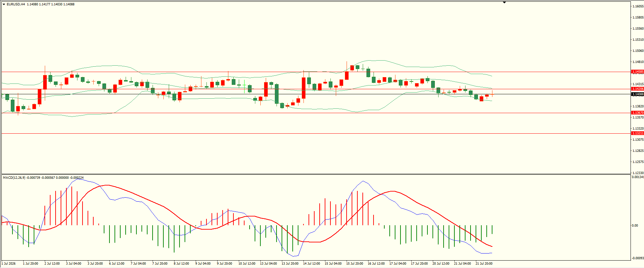Click the MACD(12,26,9) indicator label

(x=14, y=177)
